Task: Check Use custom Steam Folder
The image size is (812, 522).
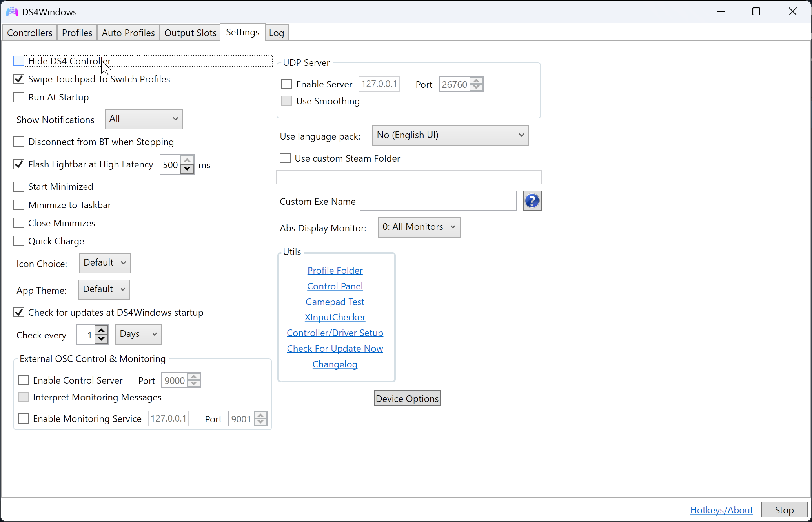Action: pos(285,158)
